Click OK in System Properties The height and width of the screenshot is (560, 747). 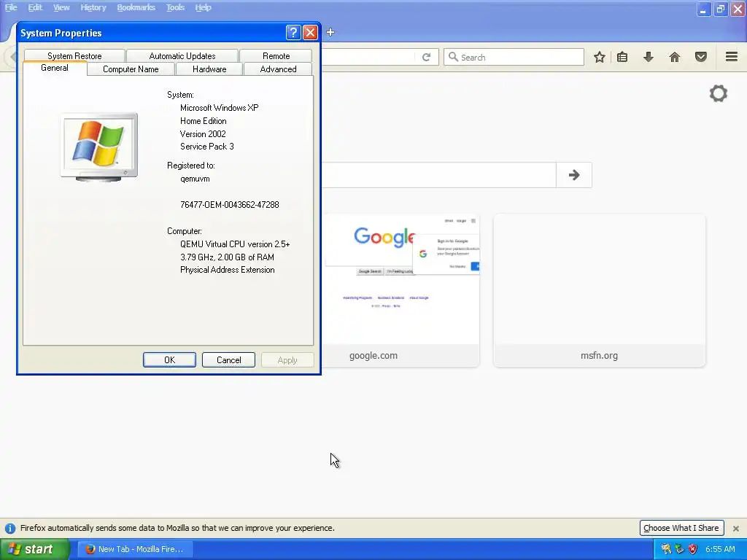(169, 360)
